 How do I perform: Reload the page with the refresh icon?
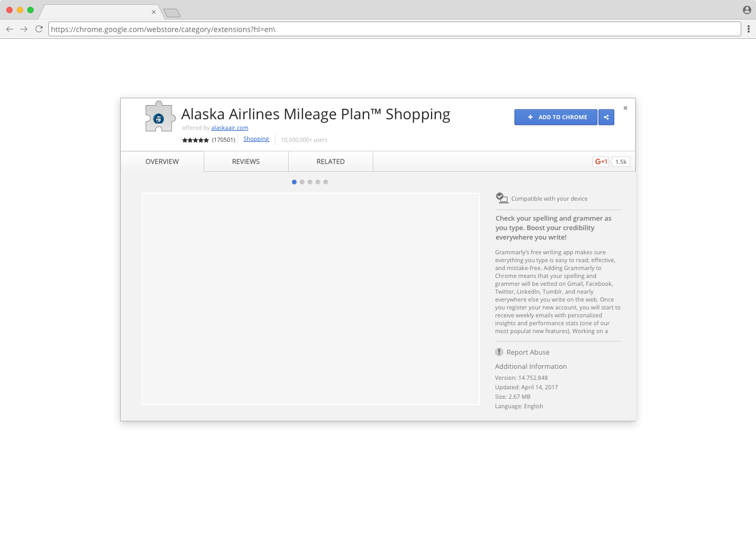[39, 29]
